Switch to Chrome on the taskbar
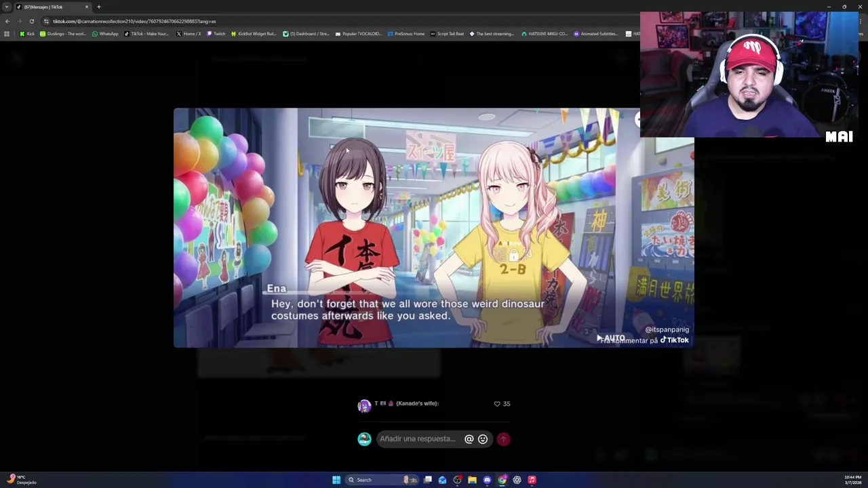The height and width of the screenshot is (488, 868). (502, 480)
